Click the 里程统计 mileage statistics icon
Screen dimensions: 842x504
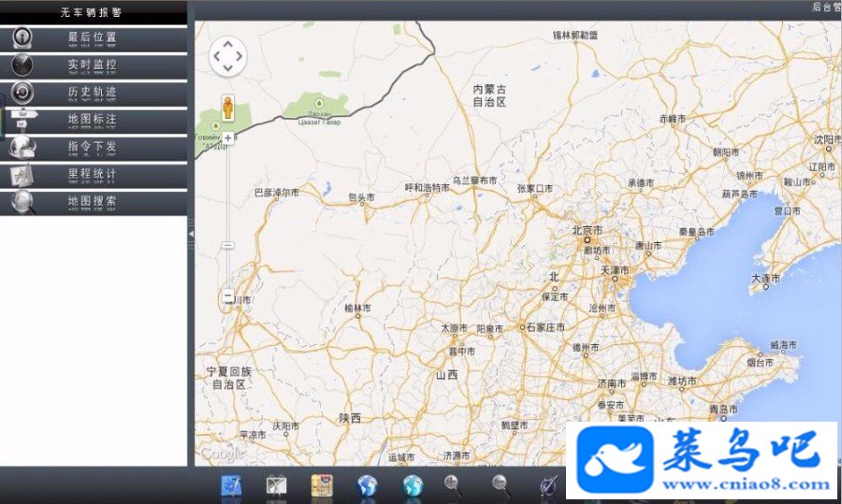[22, 175]
